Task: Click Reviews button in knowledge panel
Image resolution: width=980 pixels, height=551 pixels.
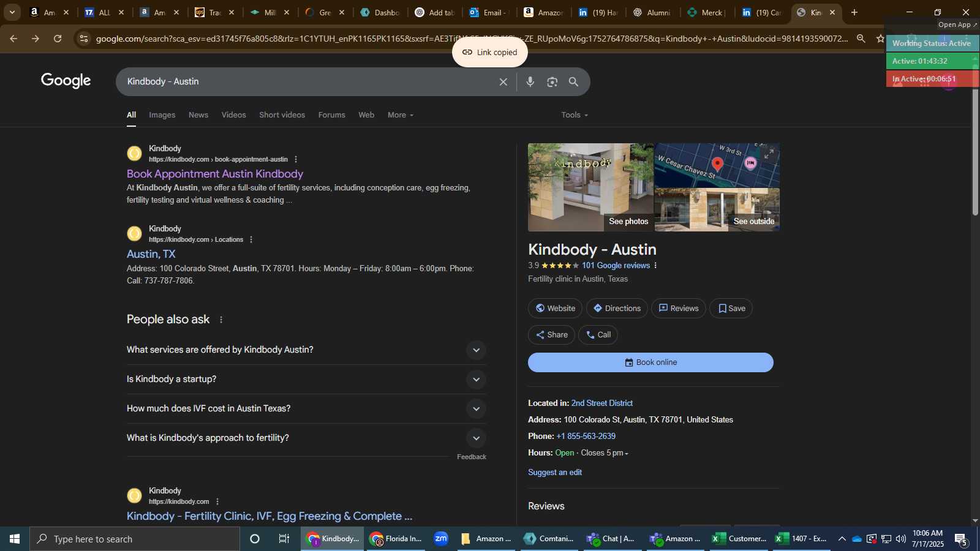Action: 679,309
